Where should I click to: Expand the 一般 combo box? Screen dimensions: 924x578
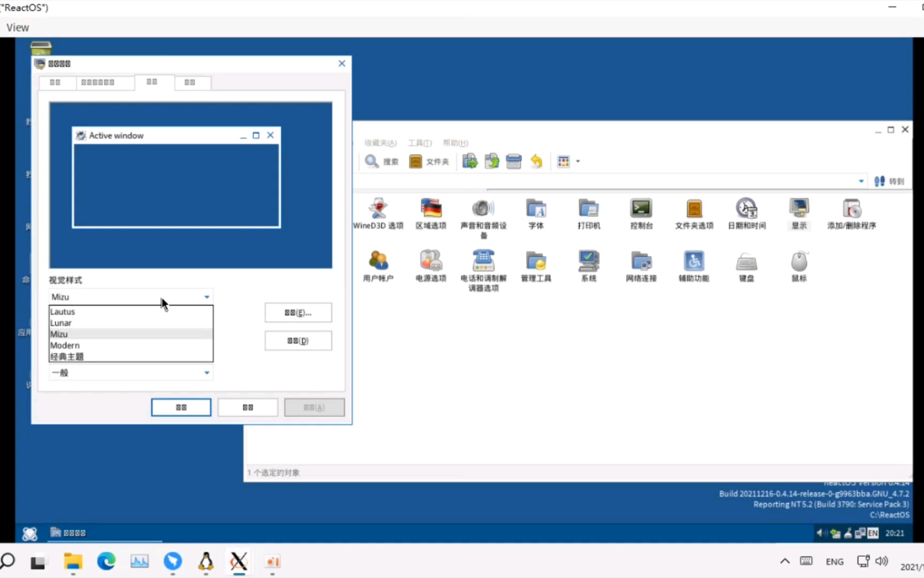131,372
